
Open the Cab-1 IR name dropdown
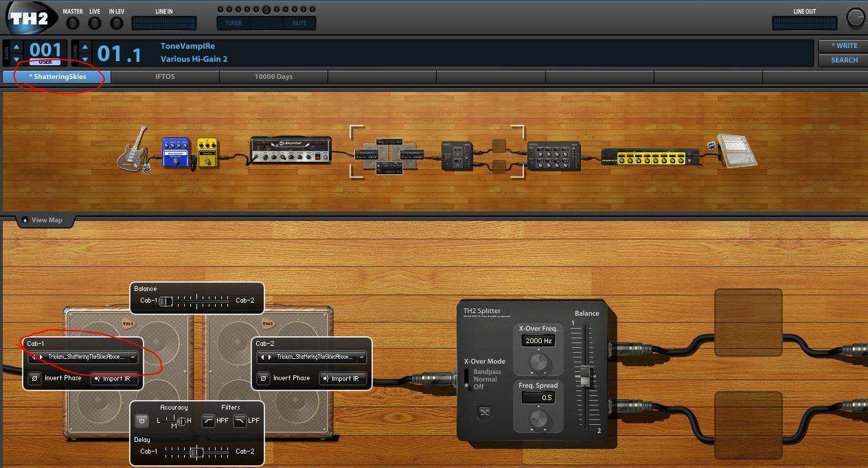(x=86, y=357)
